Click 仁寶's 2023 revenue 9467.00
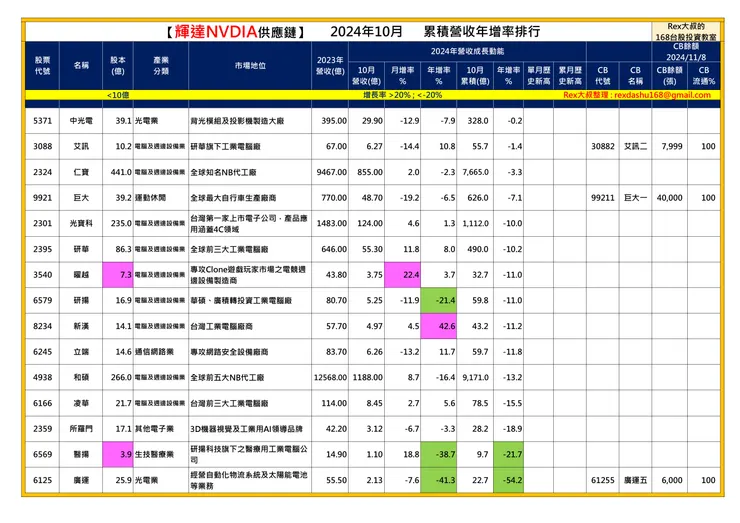740x523 pixels. pos(332,172)
